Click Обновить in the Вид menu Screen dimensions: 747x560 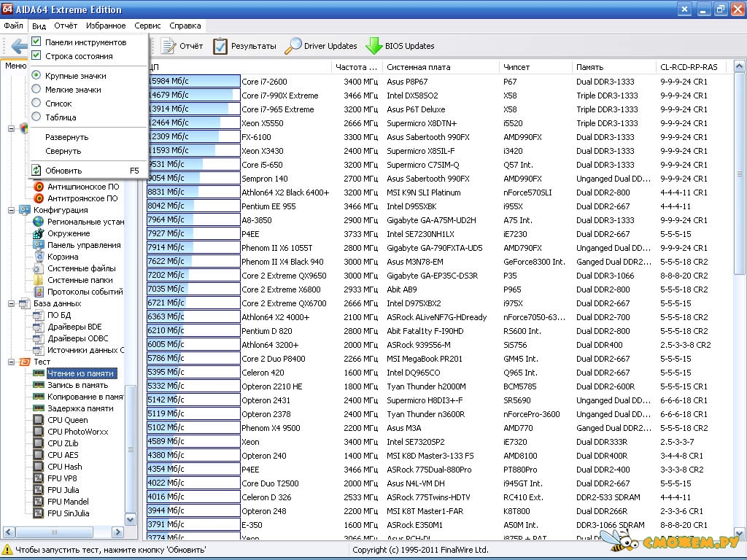coord(88,171)
